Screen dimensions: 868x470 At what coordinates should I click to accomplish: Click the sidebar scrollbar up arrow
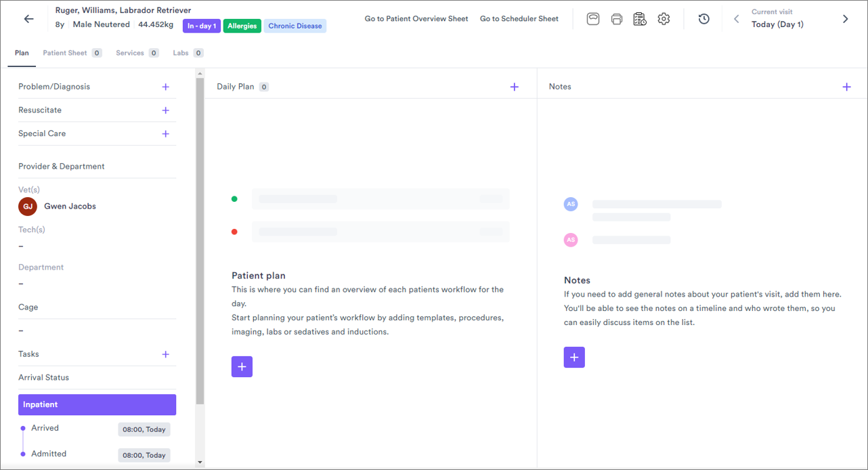pos(200,72)
